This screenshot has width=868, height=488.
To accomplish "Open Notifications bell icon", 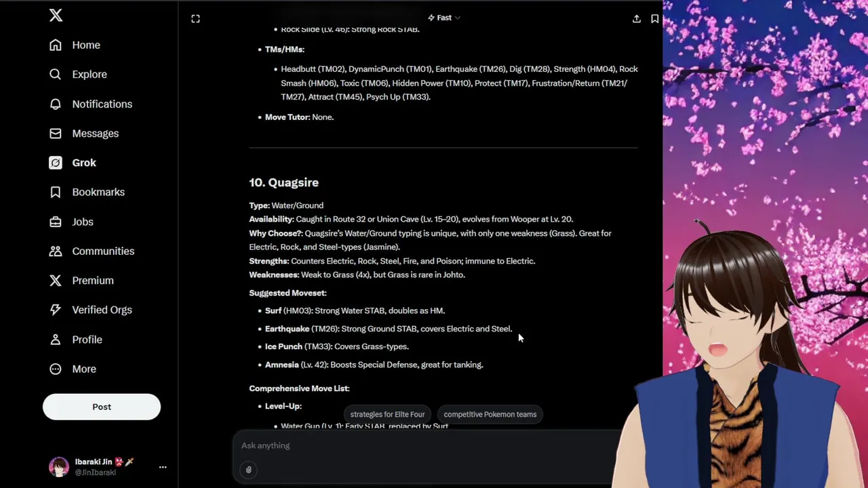I will point(56,104).
